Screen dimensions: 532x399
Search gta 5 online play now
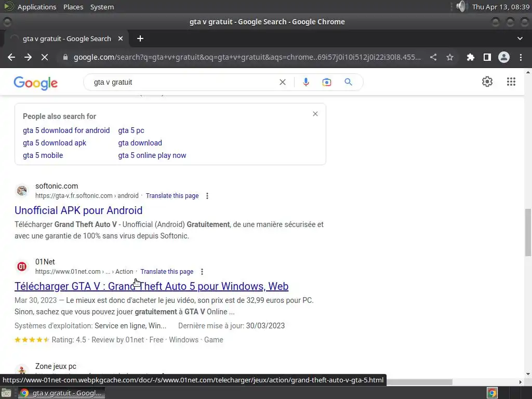coord(152,155)
